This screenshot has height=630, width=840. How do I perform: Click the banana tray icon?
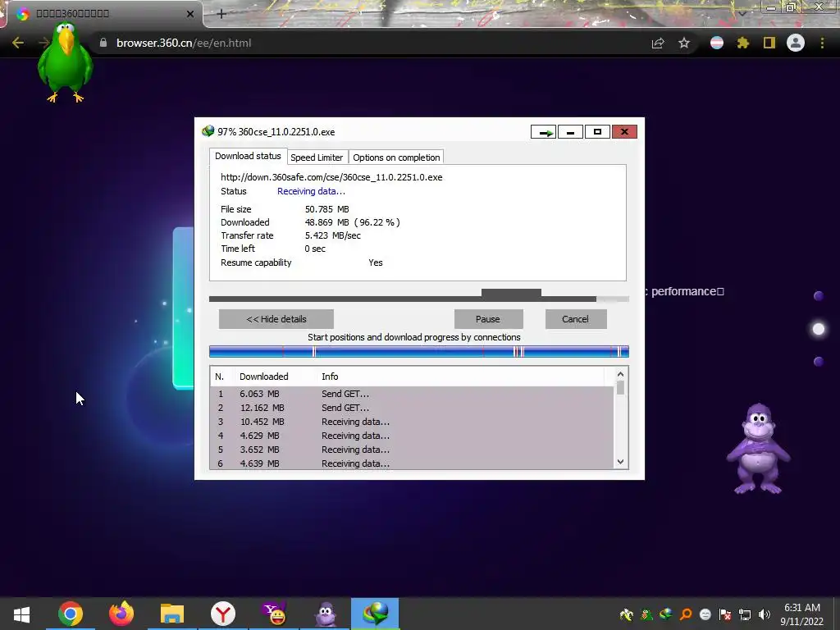(x=626, y=614)
